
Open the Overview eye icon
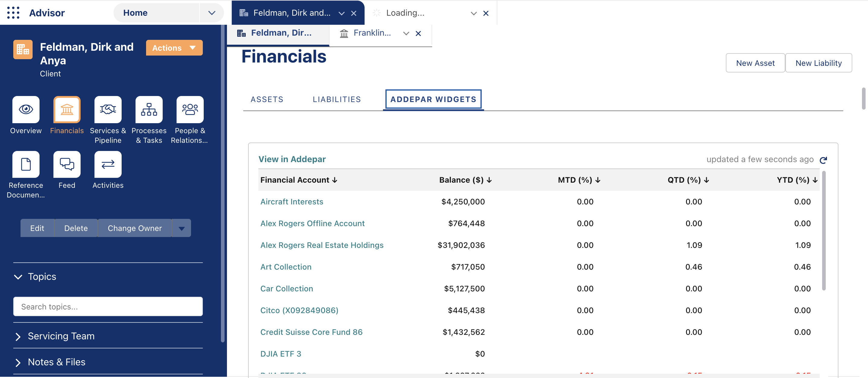pyautogui.click(x=26, y=109)
